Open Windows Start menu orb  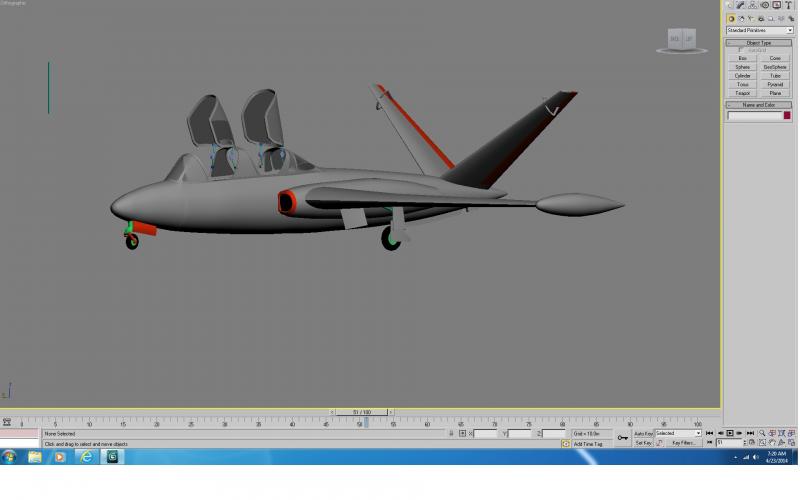pyautogui.click(x=8, y=457)
